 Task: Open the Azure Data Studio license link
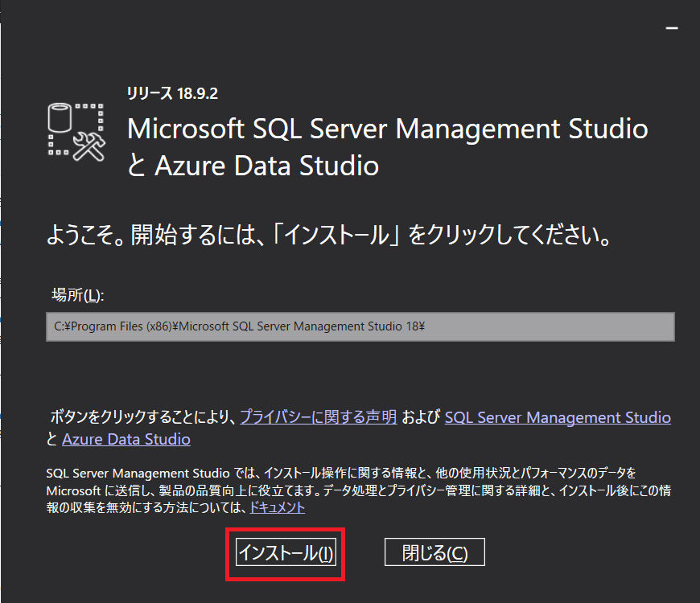[126, 439]
